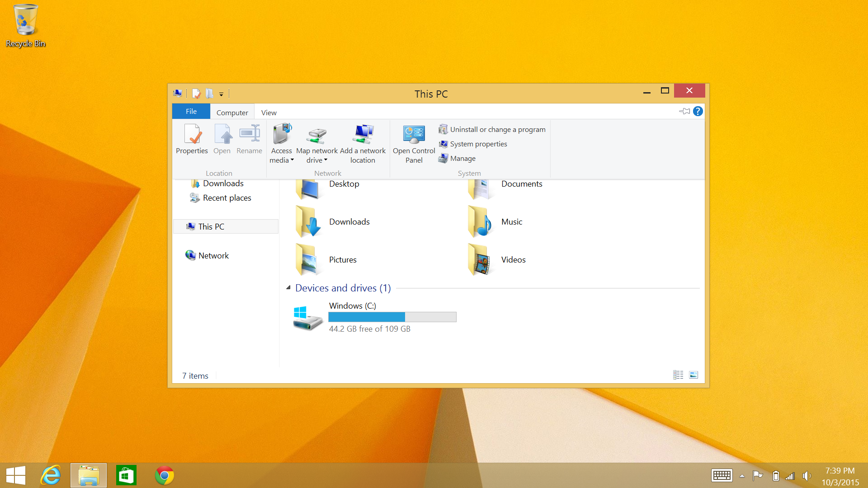Launch Internet Explorer from taskbar

(x=51, y=476)
